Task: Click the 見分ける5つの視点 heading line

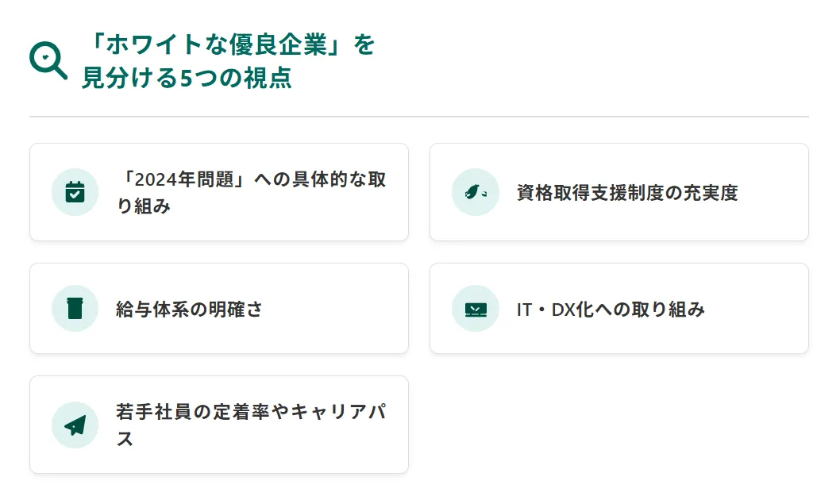Action: click(187, 78)
